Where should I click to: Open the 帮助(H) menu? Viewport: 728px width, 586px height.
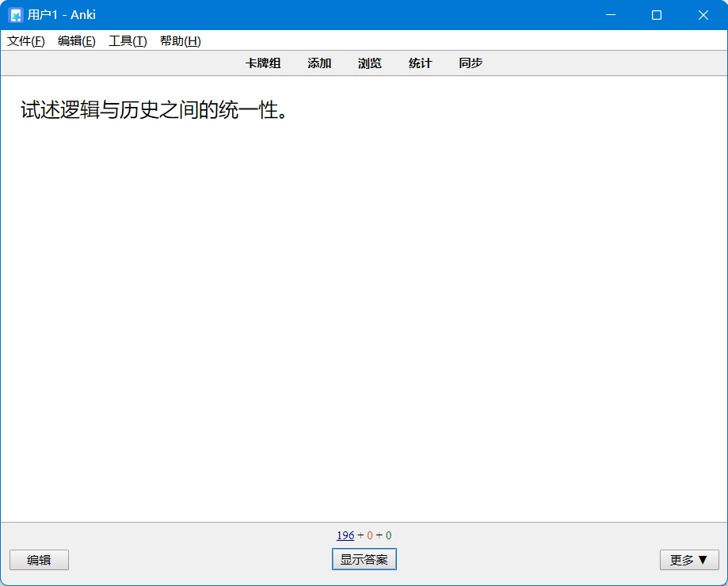[x=180, y=41]
